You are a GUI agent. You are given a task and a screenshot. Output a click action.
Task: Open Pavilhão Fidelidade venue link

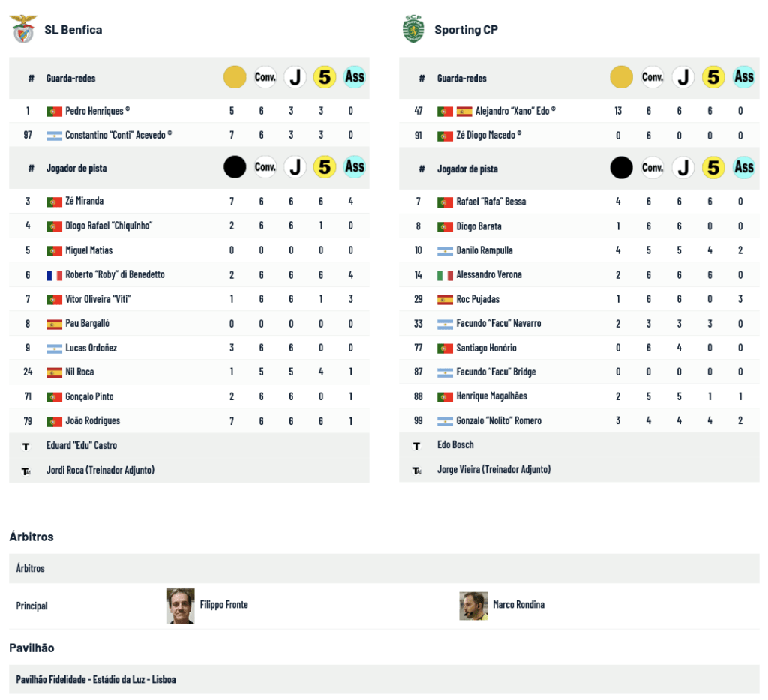pos(96,679)
